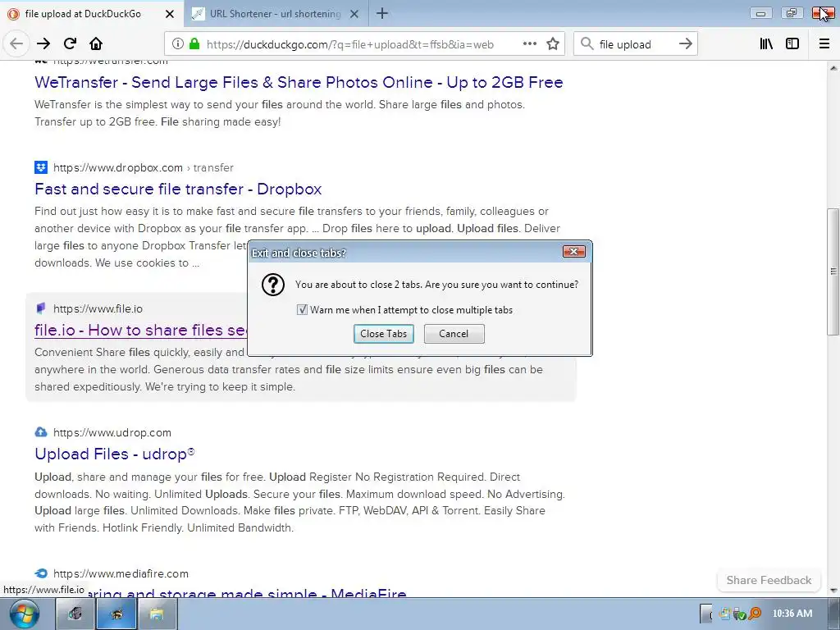This screenshot has height=630, width=840.
Task: Click the scrollbar up arrow
Action: 833,68
